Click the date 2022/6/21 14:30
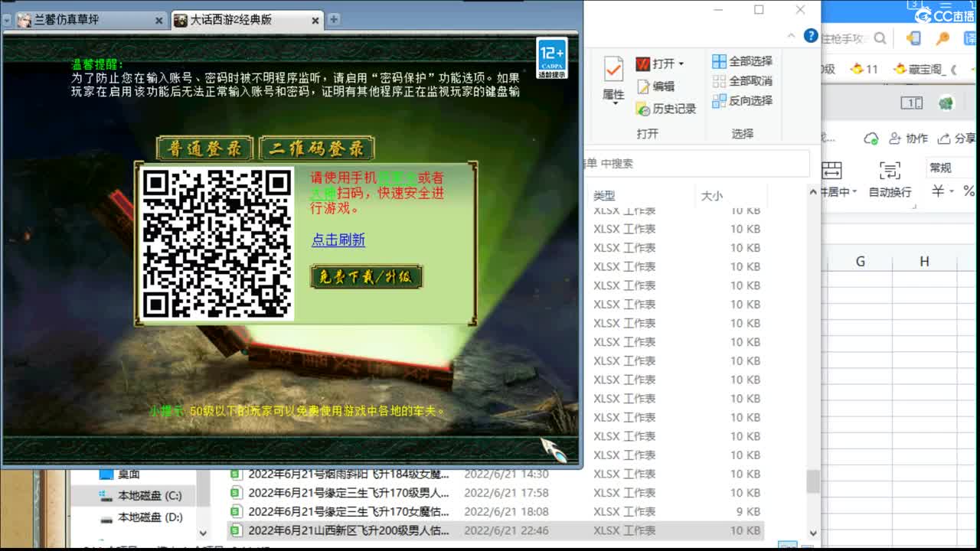Image resolution: width=980 pixels, height=551 pixels. coord(506,474)
